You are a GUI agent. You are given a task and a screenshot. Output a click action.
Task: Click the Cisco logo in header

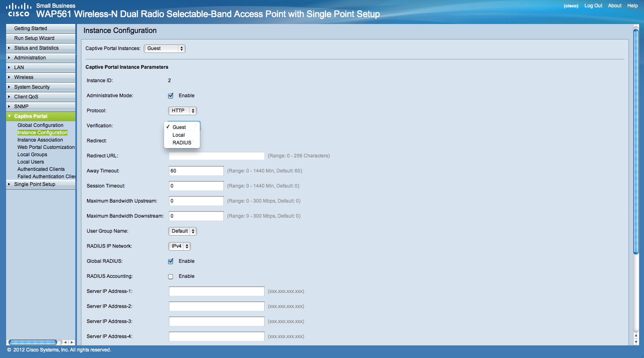tap(18, 10)
